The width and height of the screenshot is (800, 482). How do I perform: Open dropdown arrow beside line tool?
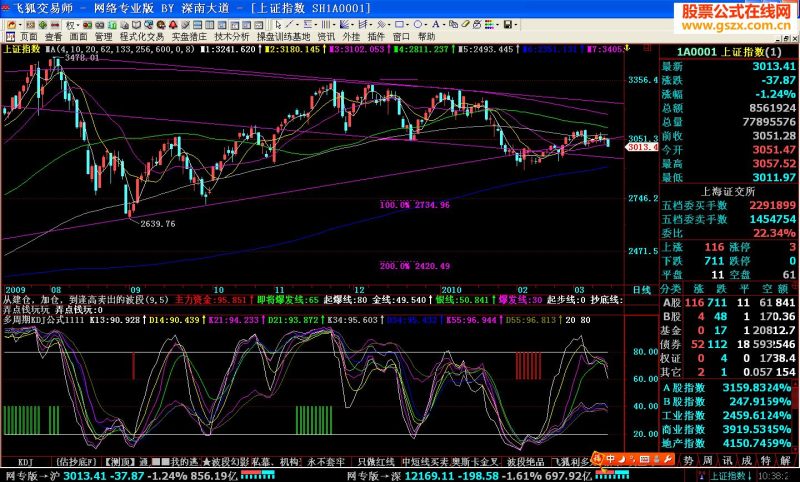pos(297,24)
